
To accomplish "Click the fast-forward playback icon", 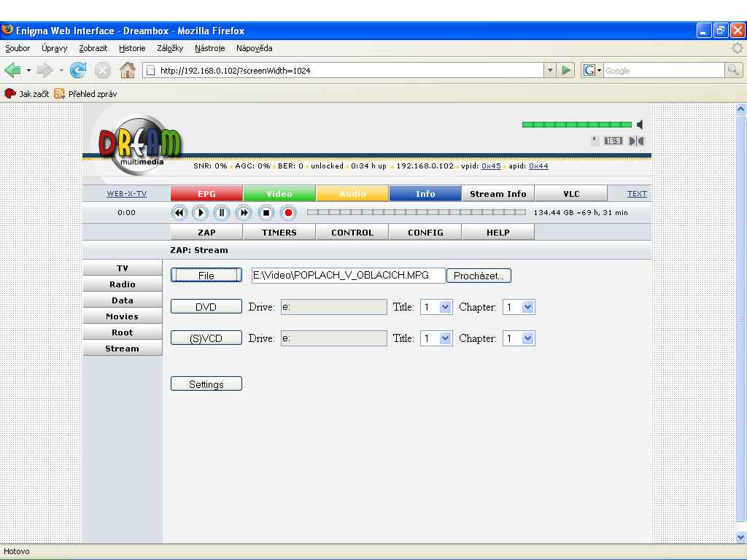I will (244, 213).
